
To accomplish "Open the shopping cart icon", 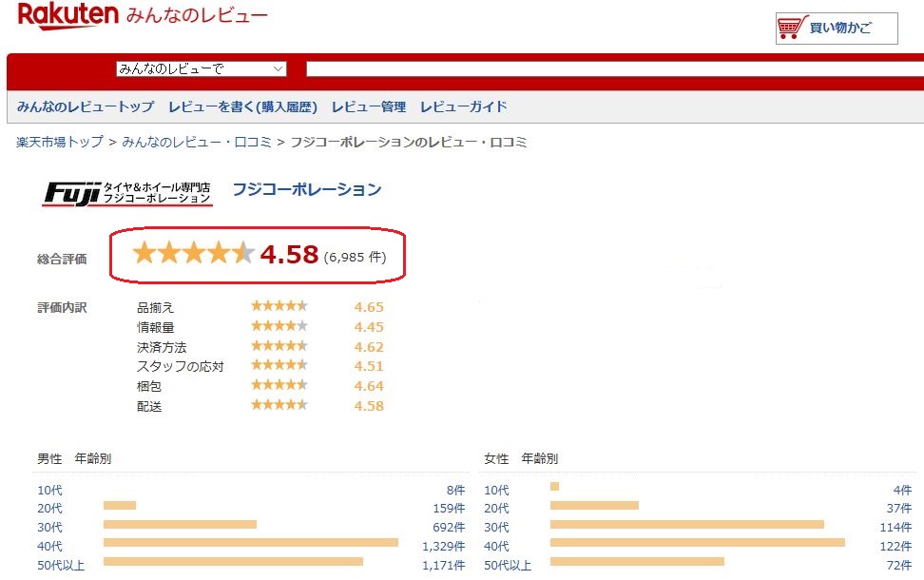I will point(789,29).
